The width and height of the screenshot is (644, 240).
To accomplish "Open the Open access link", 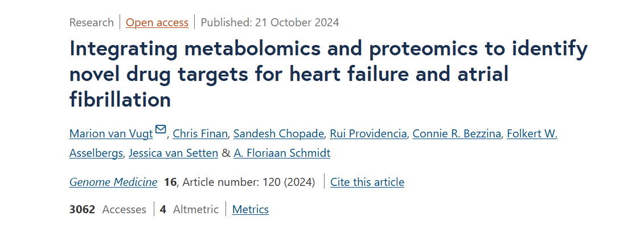I will 157,23.
